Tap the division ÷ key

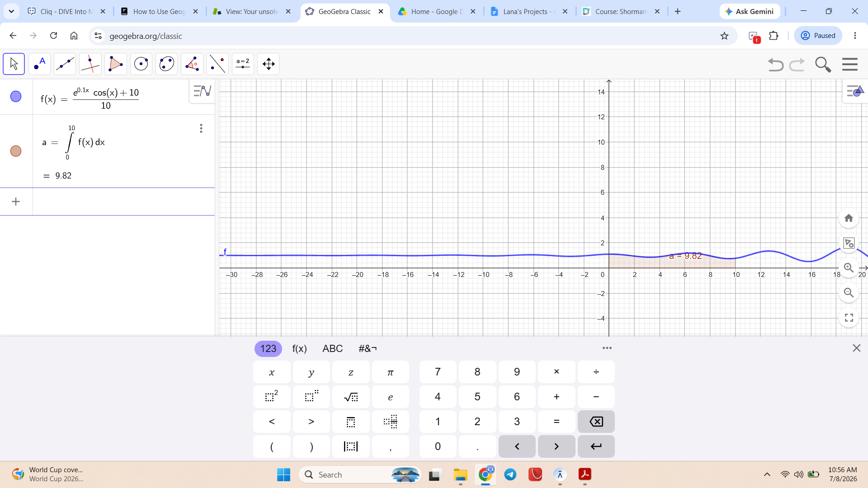coord(596,372)
